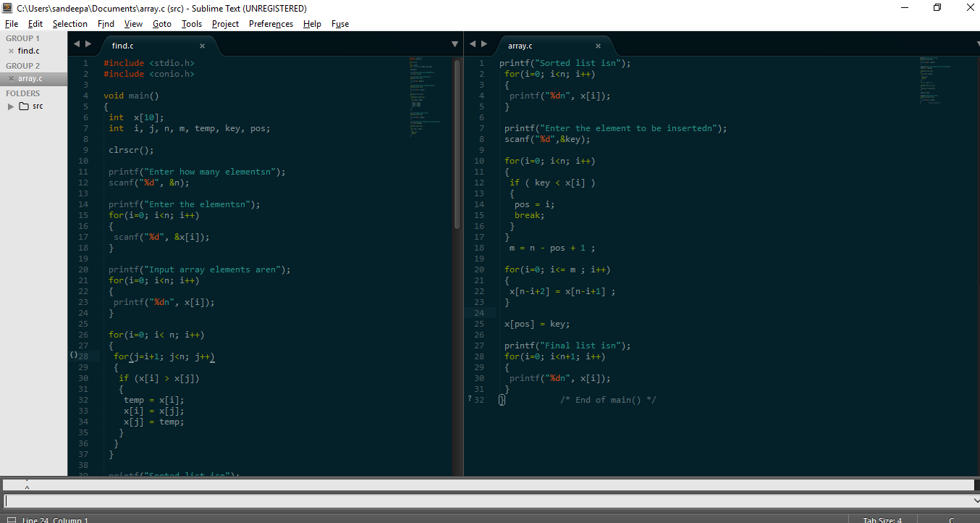Select find.c in sidebar Group 1
The width and height of the screenshot is (980, 523).
click(x=29, y=51)
